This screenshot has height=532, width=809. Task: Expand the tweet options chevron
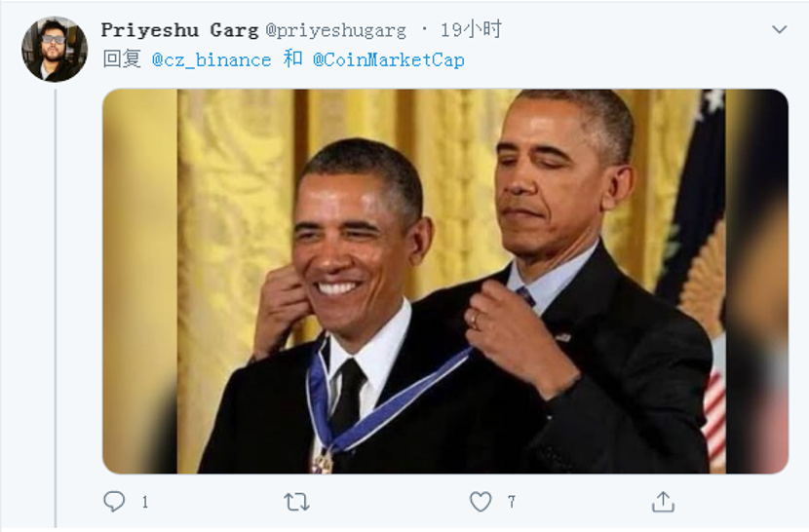779,29
